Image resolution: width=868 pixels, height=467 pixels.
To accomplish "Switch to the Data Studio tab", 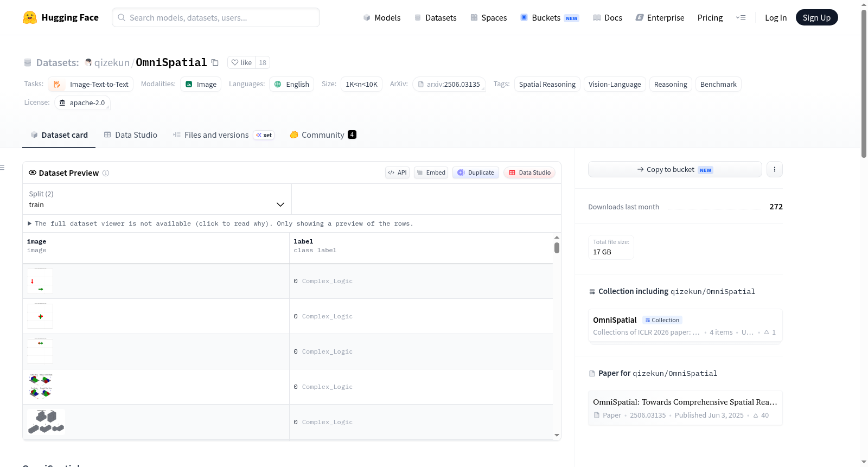I will coord(131,135).
